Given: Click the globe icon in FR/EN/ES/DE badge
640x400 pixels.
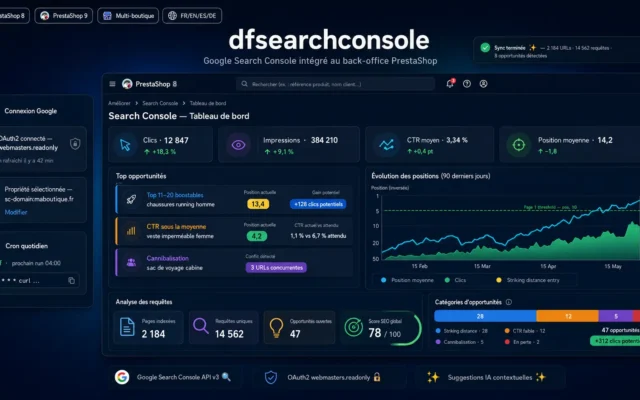Looking at the screenshot, I should (172, 16).
